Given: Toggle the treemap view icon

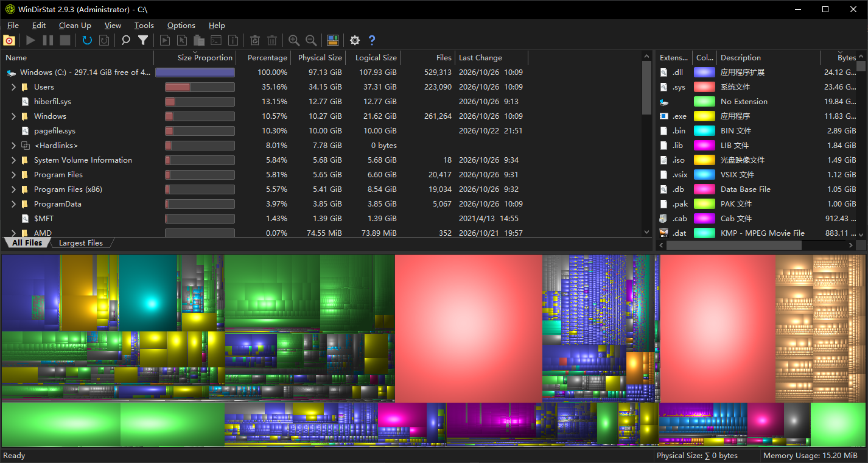Looking at the screenshot, I should pyautogui.click(x=333, y=40).
